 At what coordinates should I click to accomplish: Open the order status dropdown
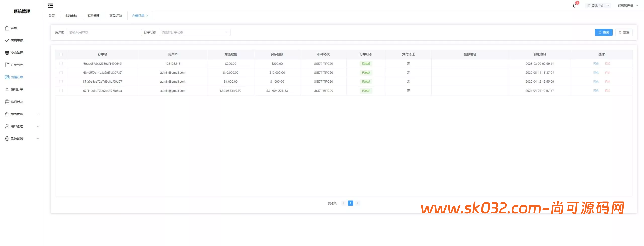pos(194,32)
